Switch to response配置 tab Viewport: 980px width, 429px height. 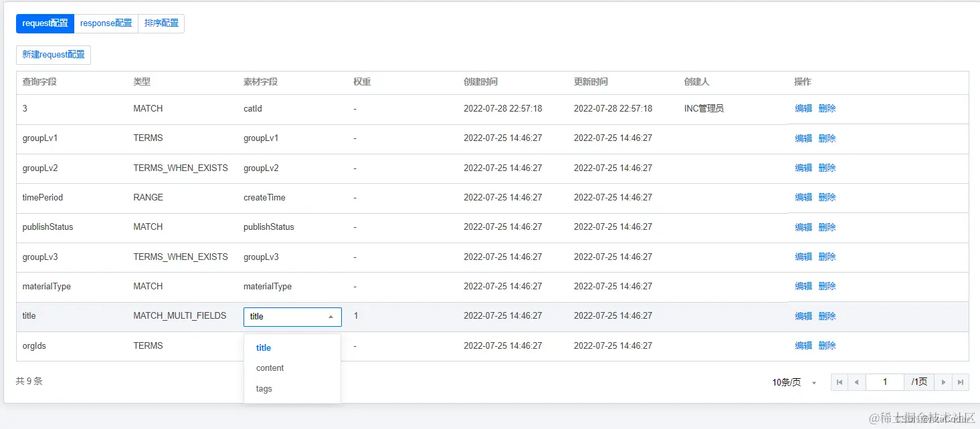106,23
